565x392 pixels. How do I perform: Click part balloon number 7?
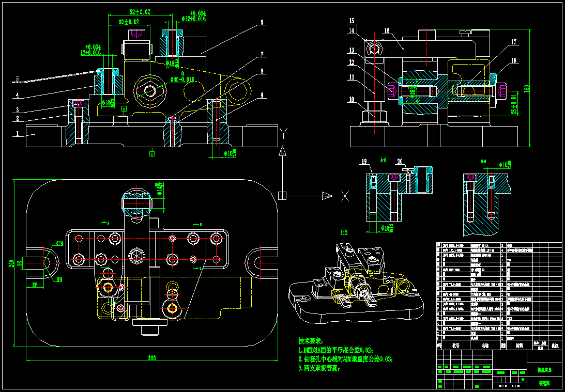click(262, 54)
